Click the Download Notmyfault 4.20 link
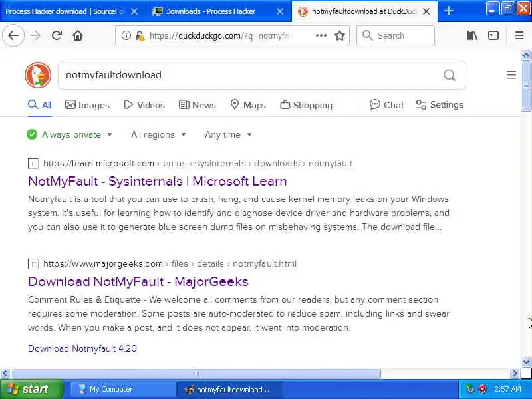 point(82,348)
